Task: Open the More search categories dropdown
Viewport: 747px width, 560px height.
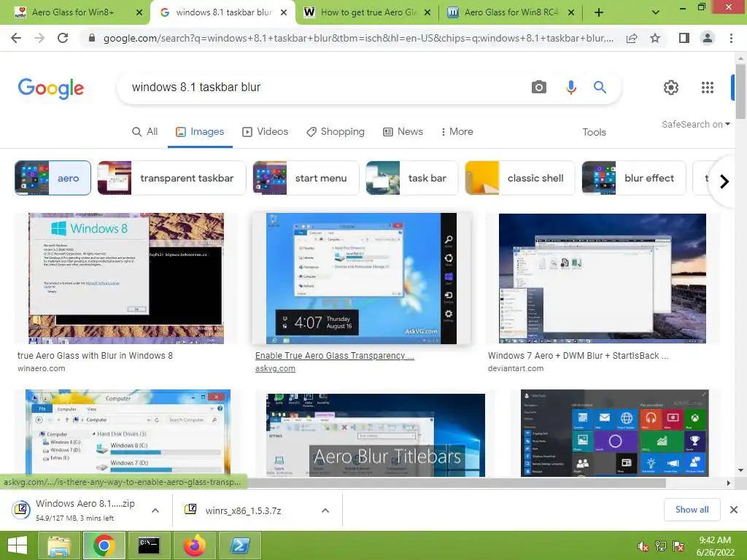Action: click(x=457, y=131)
